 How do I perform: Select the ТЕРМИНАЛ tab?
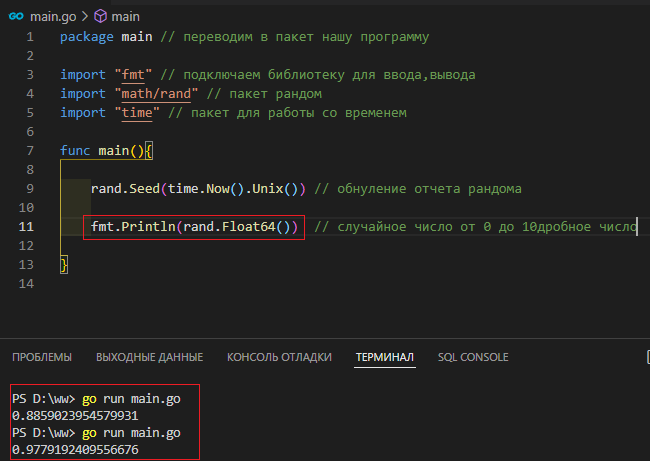coord(385,357)
